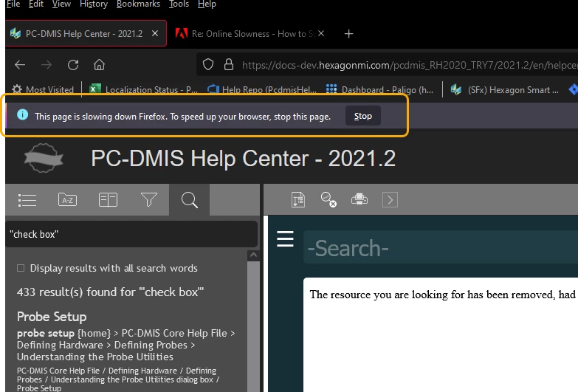The height and width of the screenshot is (392, 578).
Task: Open Dashboard - Paligo bookmark
Action: [379, 89]
